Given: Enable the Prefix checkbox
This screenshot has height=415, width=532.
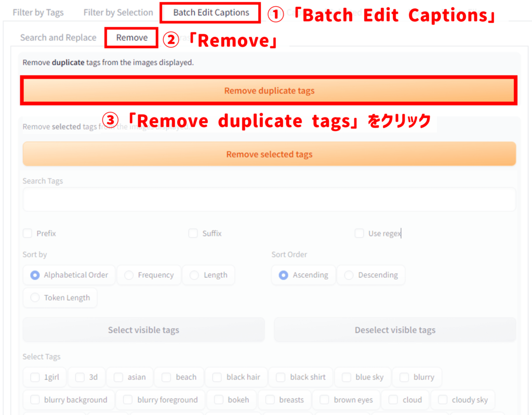Looking at the screenshot, I should [28, 234].
